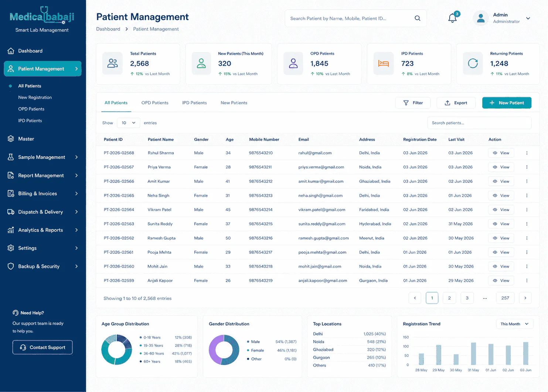Open the entries per page dropdown
Image resolution: width=548 pixels, height=392 pixels.
tap(128, 123)
